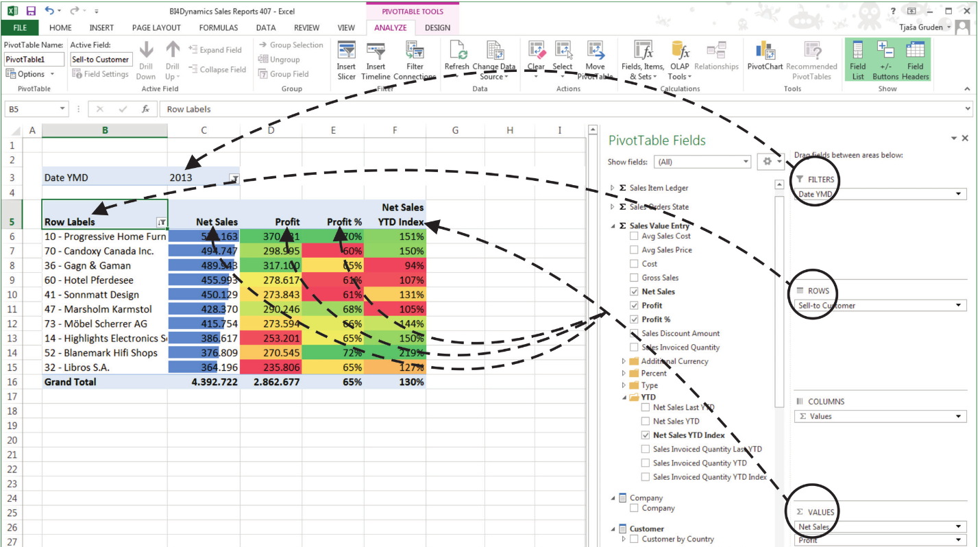The width and height of the screenshot is (980, 547).
Task: Save the workbook from Quick Access toolbar
Action: [x=30, y=11]
